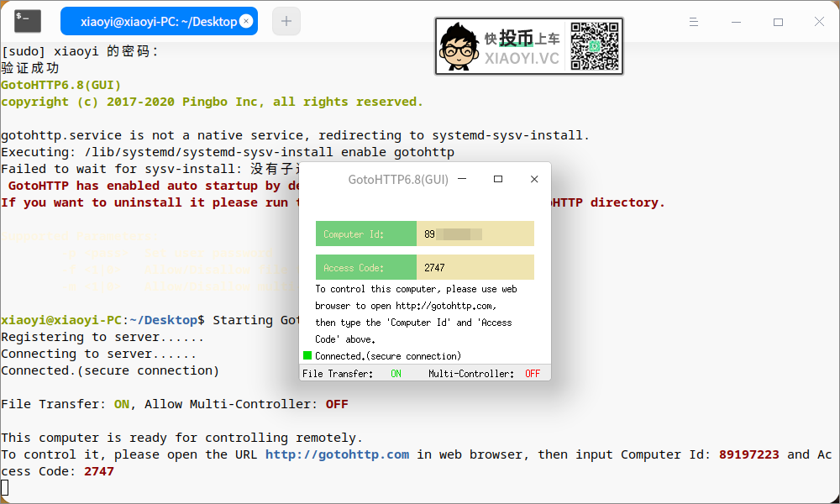Minimize the GotoHTTP6.8(GUI) dialog

point(462,179)
